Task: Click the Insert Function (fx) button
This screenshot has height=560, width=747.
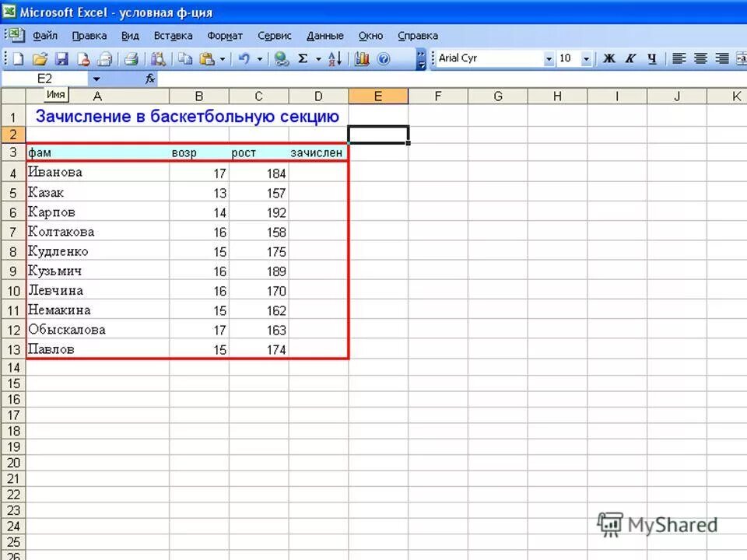Action: click(x=149, y=78)
